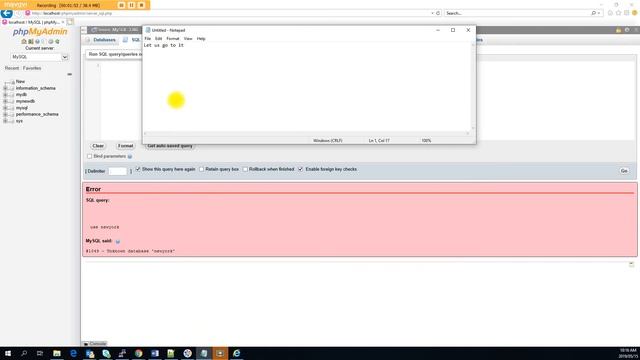
Task: Click New in the database tree
Action: (x=20, y=82)
